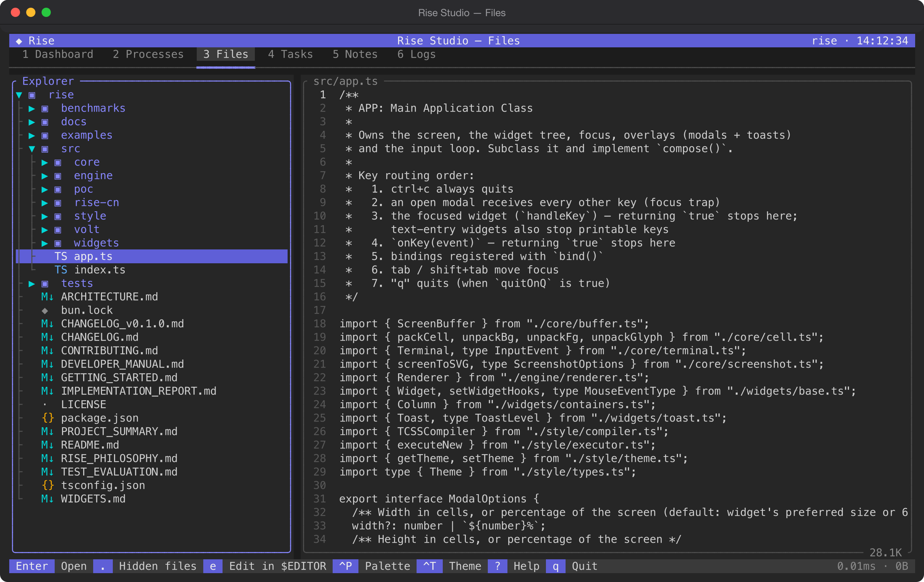Expand the engine folder arrow
This screenshot has width=924, height=582.
(x=45, y=176)
